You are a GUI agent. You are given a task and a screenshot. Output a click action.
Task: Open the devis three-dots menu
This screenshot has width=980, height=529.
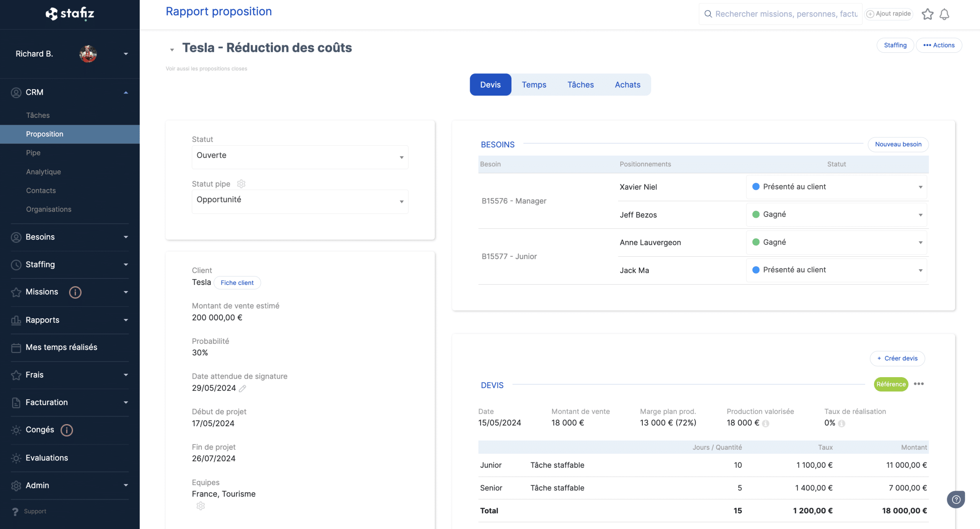(919, 384)
